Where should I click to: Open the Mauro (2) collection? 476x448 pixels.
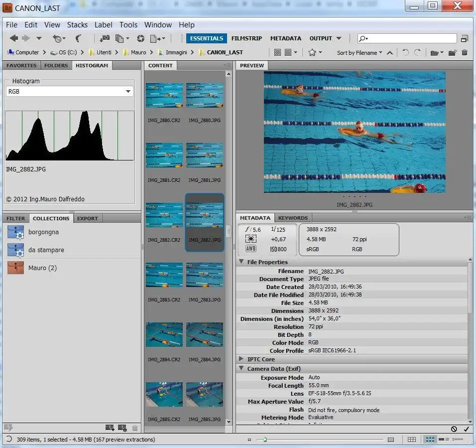pos(42,268)
